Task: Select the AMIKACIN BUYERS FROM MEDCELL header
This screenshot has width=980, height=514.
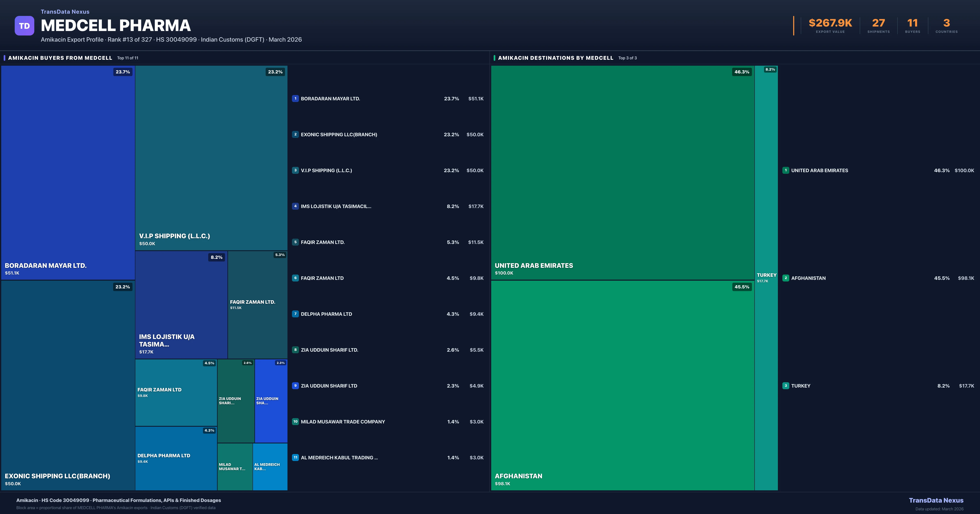Action: coord(60,58)
